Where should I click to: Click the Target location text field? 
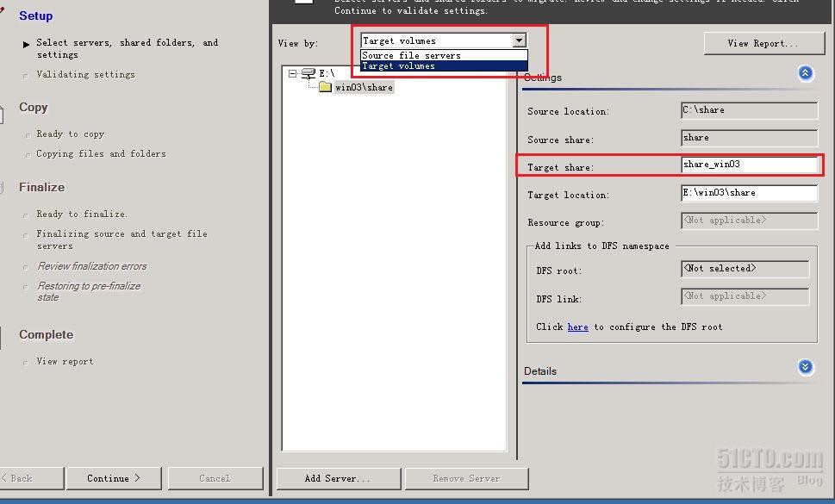[748, 193]
